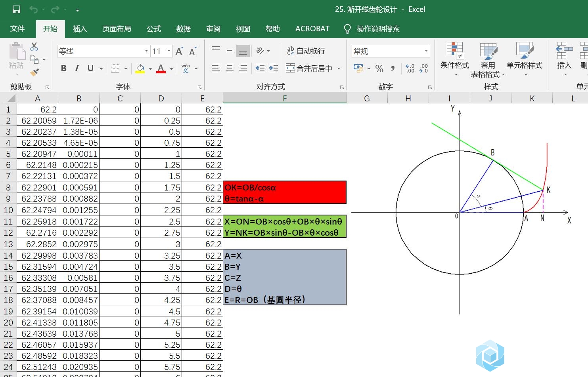Click the Decrease Decimal icon
Image resolution: width=588 pixels, height=377 pixels.
[423, 68]
